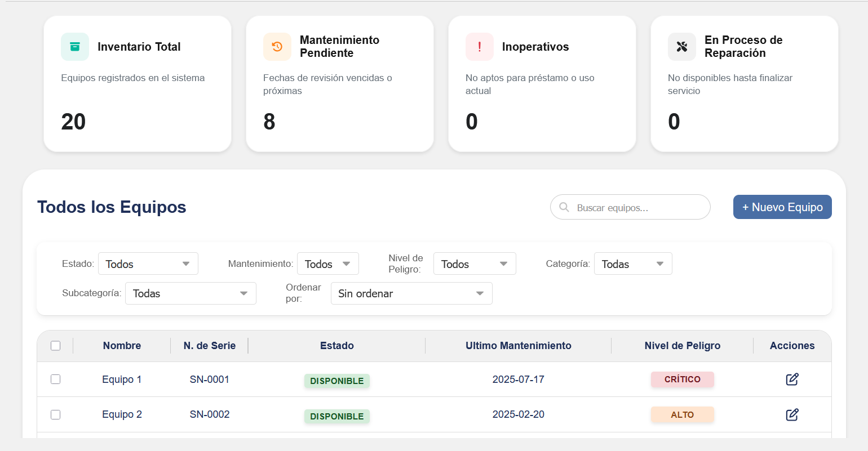Toggle the select-all checkbox in the table header
This screenshot has width=868, height=451.
click(x=55, y=345)
